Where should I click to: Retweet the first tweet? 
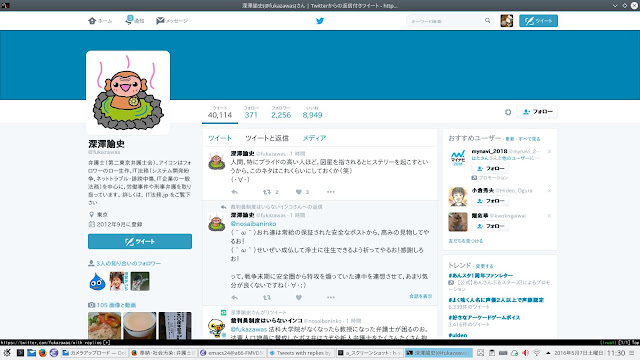(x=267, y=192)
